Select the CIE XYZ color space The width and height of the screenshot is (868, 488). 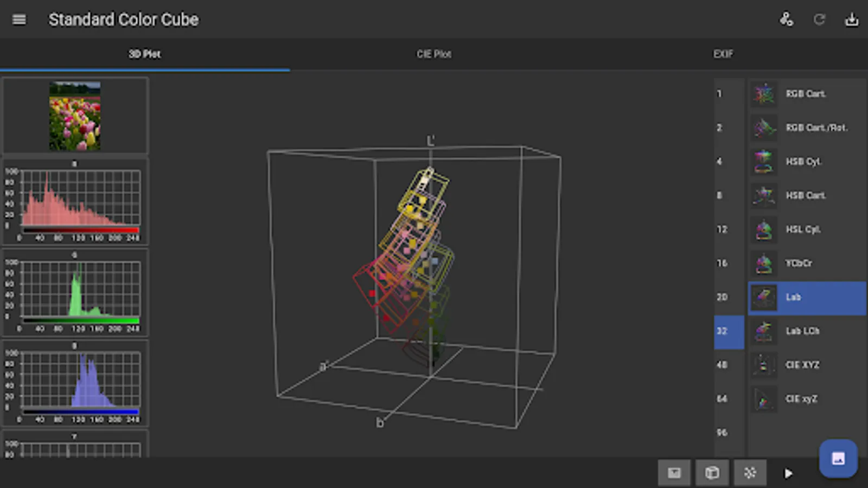[807, 365]
